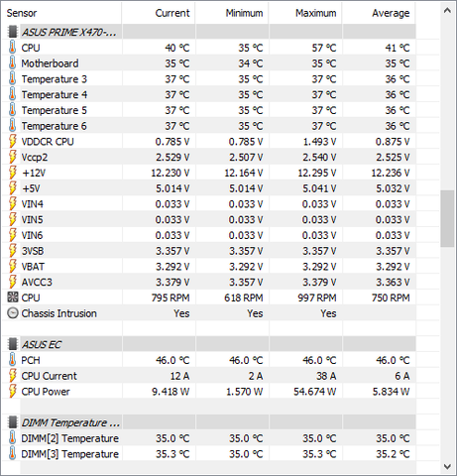Click the clock icon next to Chassis Intrusion
The height and width of the screenshot is (476, 457).
[13, 313]
